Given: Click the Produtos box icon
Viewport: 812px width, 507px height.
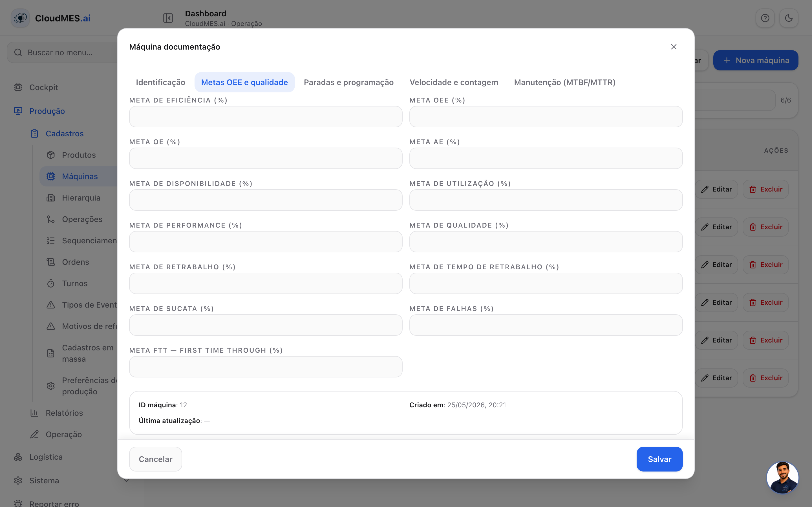Looking at the screenshot, I should (x=51, y=155).
